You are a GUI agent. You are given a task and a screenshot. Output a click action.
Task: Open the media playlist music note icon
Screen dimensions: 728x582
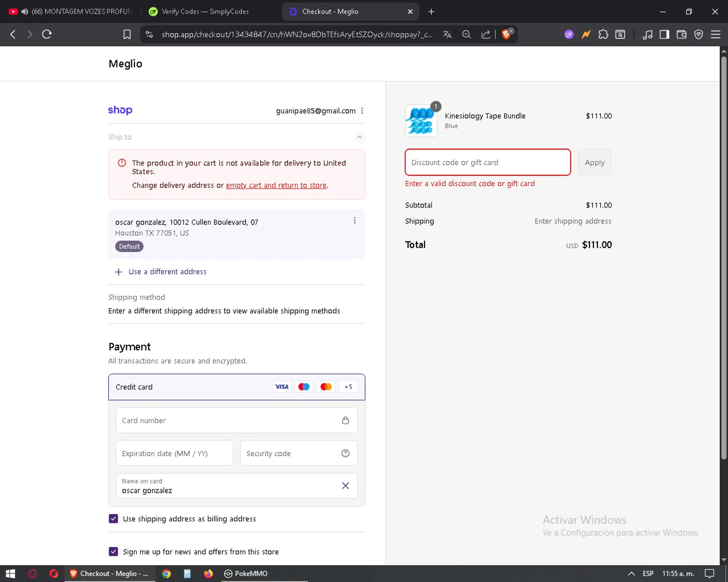(x=647, y=34)
